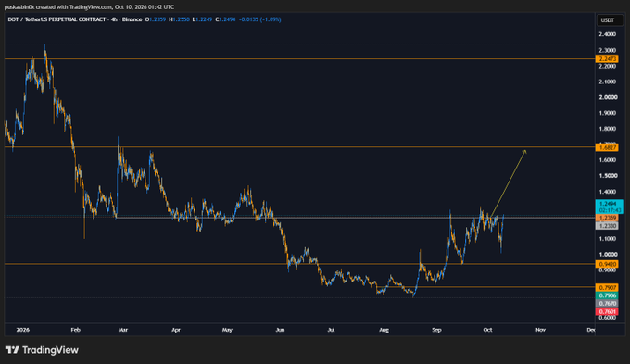630x364 pixels.
Task: Click the Sep label on time axis
Action: coord(436,330)
